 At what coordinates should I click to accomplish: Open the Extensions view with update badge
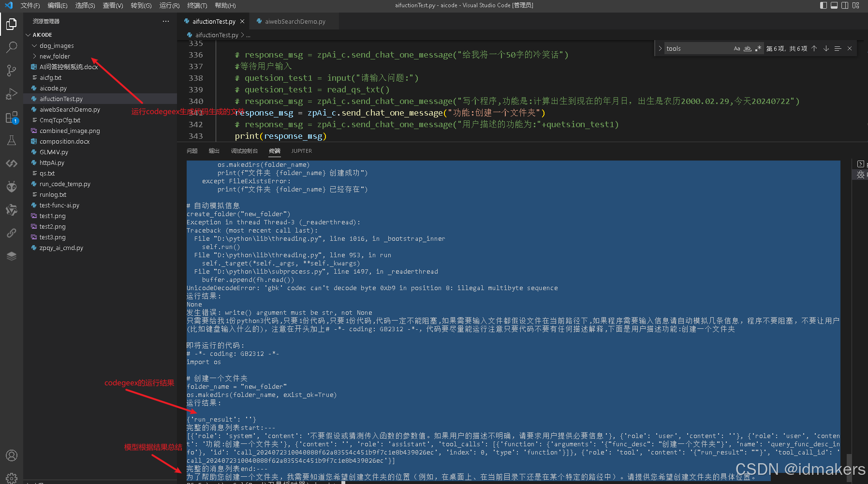[12, 117]
